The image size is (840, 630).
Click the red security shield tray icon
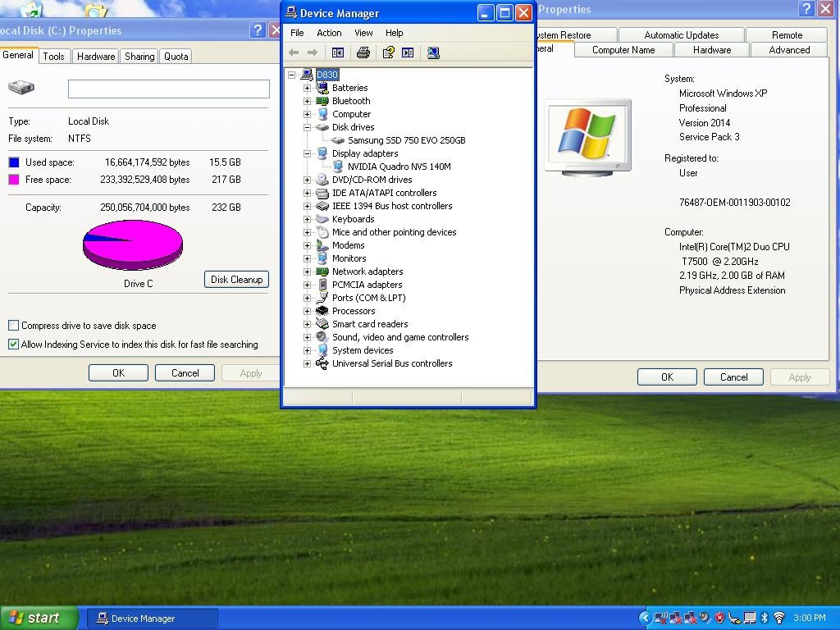(x=719, y=619)
